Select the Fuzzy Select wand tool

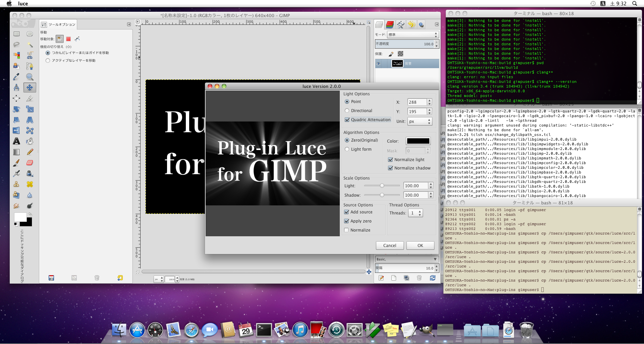[x=30, y=45]
